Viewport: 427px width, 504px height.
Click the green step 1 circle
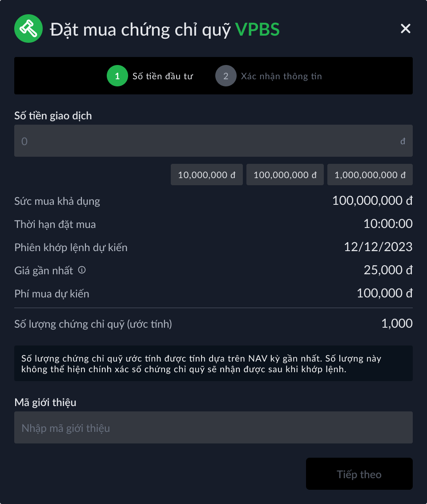(x=117, y=76)
